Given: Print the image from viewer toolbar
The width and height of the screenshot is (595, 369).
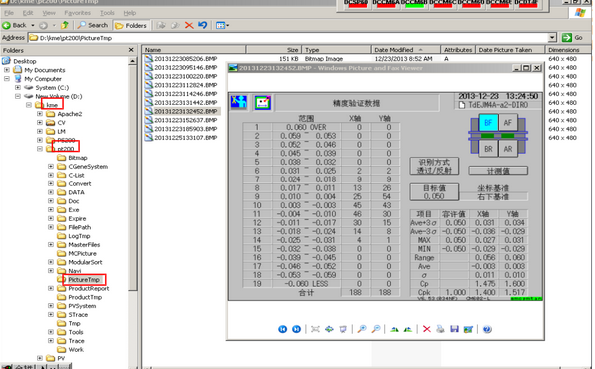Looking at the screenshot, I should (x=440, y=329).
